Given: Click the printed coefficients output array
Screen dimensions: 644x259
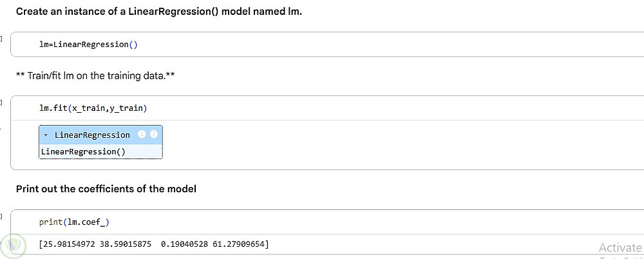Looking at the screenshot, I should click(154, 244).
